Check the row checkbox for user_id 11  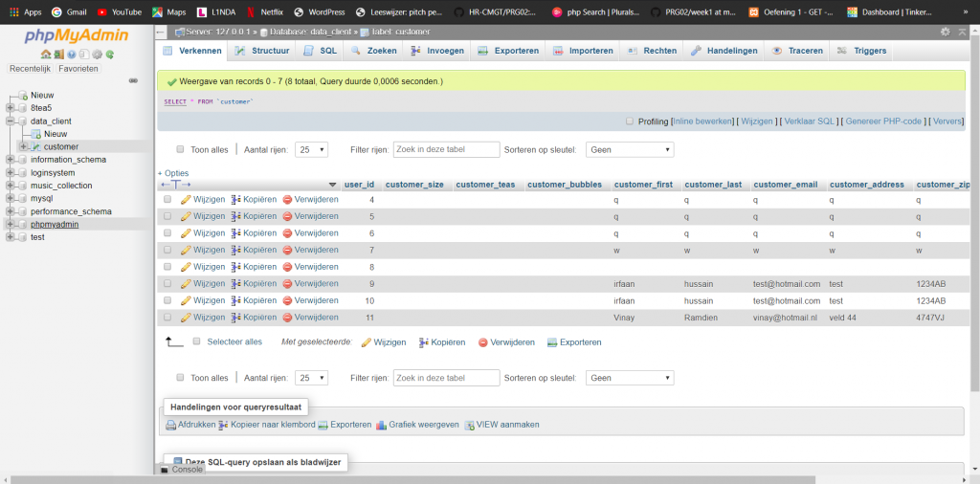167,318
